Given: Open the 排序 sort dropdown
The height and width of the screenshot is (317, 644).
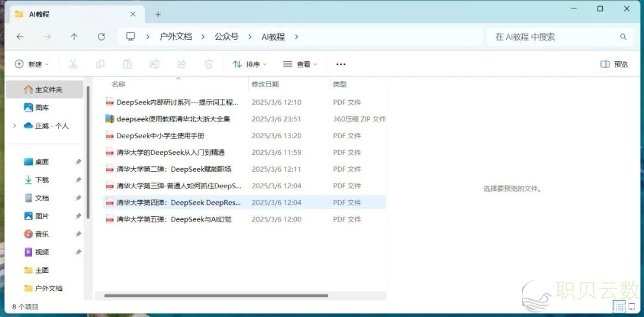Looking at the screenshot, I should pos(249,64).
